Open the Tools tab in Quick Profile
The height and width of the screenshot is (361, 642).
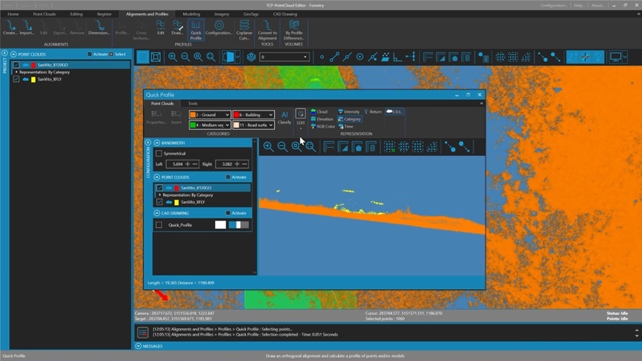(192, 104)
